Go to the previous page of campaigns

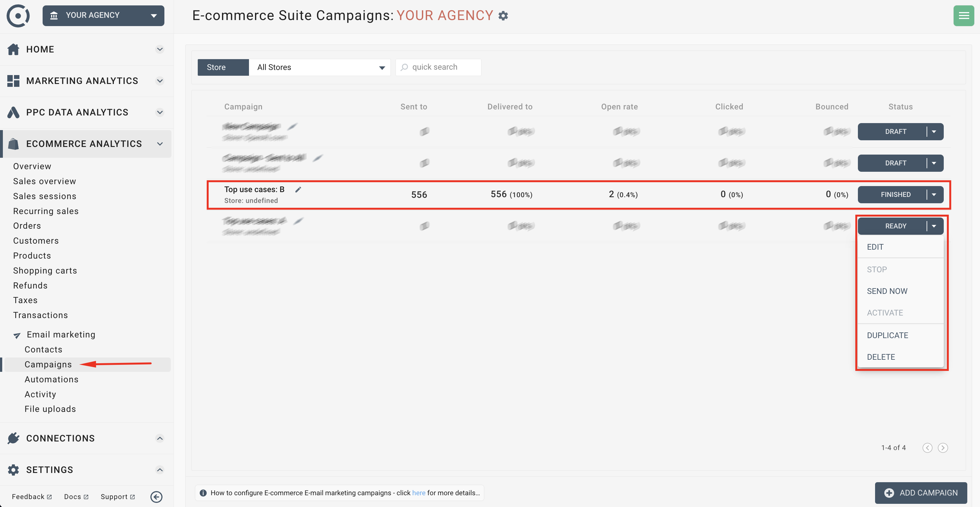pyautogui.click(x=928, y=448)
